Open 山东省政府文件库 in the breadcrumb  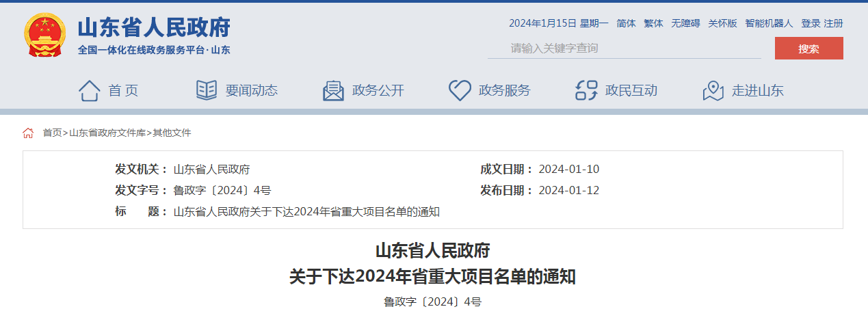107,133
